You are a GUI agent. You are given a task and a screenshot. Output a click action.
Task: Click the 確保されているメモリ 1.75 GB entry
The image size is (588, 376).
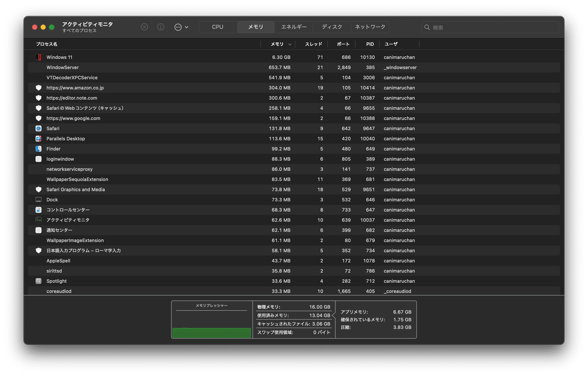click(x=376, y=320)
